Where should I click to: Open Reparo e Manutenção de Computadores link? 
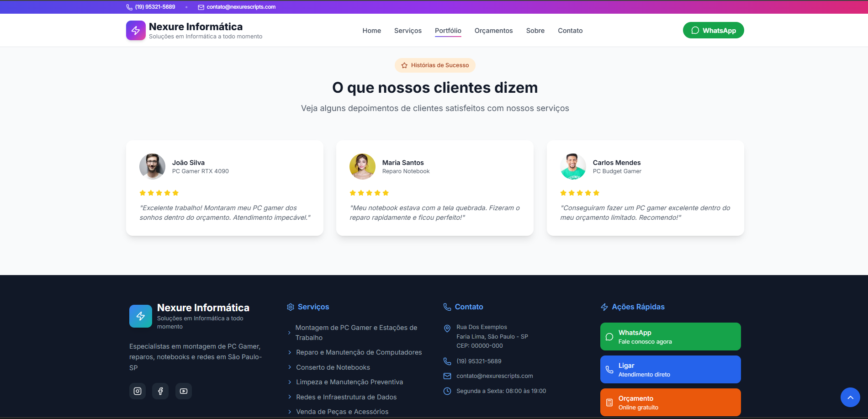(359, 352)
